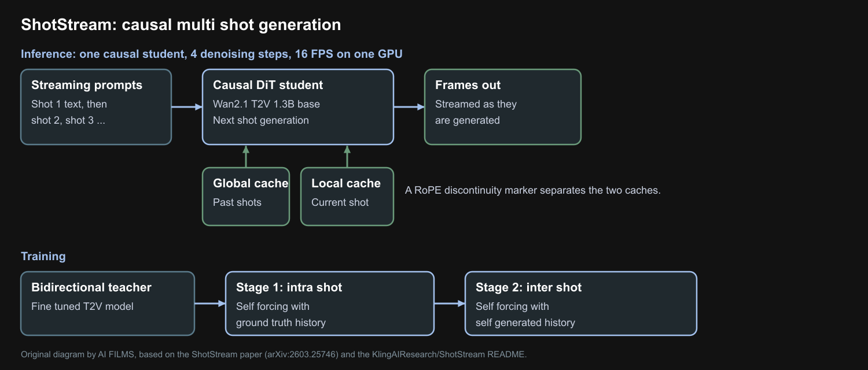Click the 'Next shot generation' line
The width and height of the screenshot is (868, 370).
(x=261, y=120)
